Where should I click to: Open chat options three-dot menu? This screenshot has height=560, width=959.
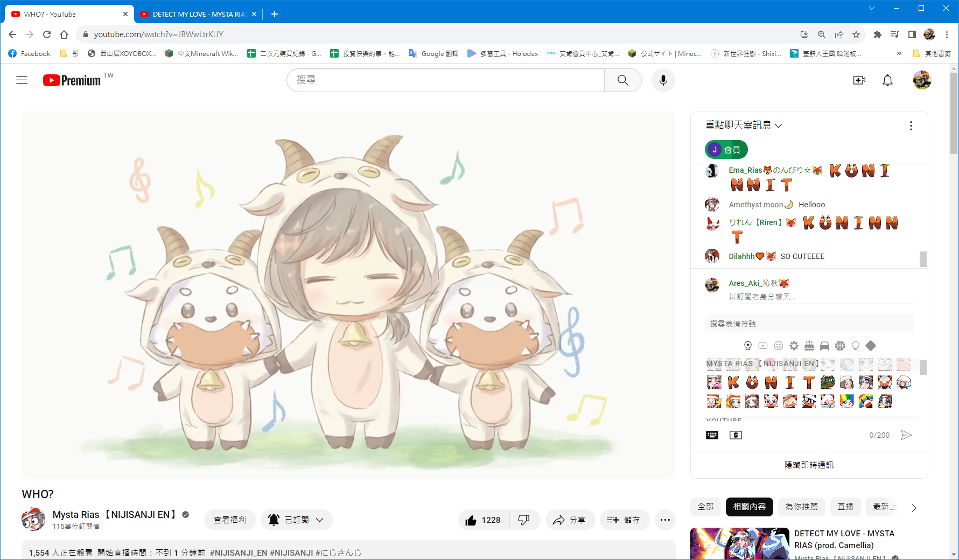(911, 125)
